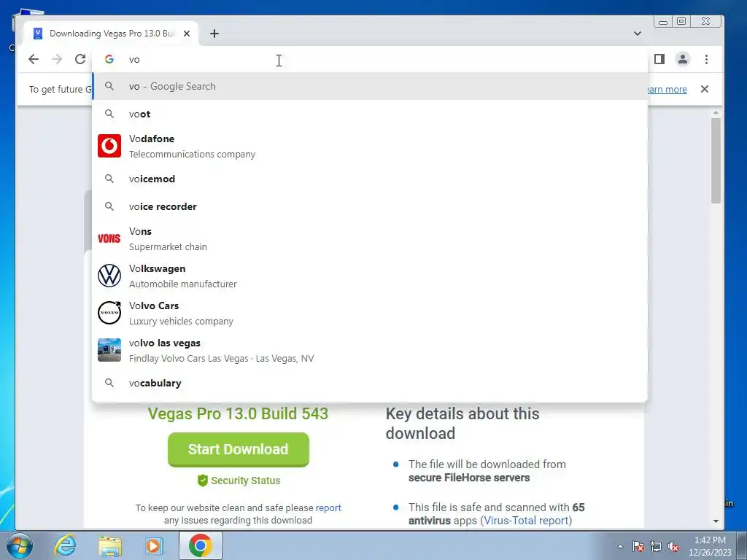
Task: Open Windows Explorer from taskbar
Action: coord(110,545)
